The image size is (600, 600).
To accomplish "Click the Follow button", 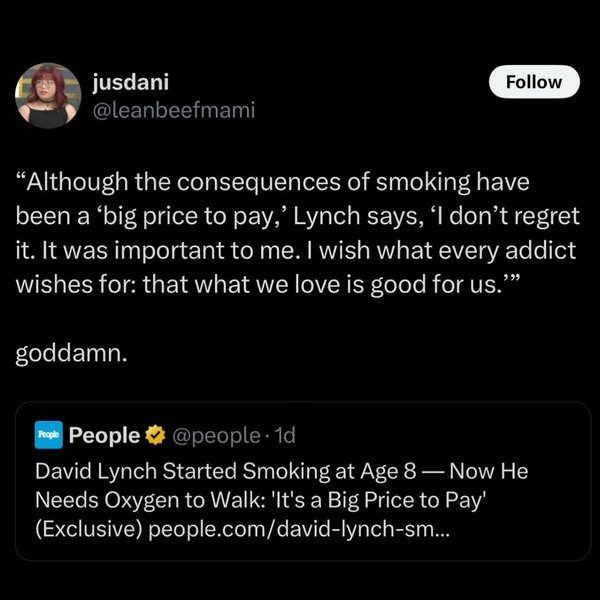I will coord(534,82).
